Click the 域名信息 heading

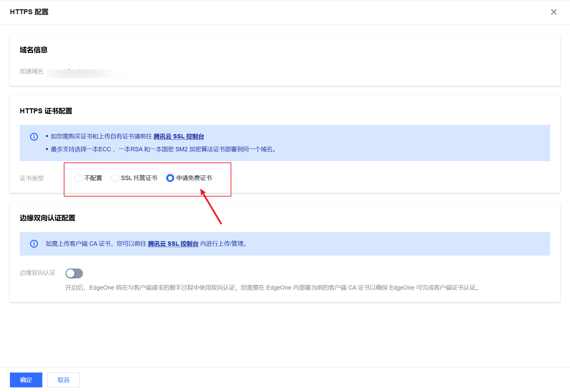[34, 50]
